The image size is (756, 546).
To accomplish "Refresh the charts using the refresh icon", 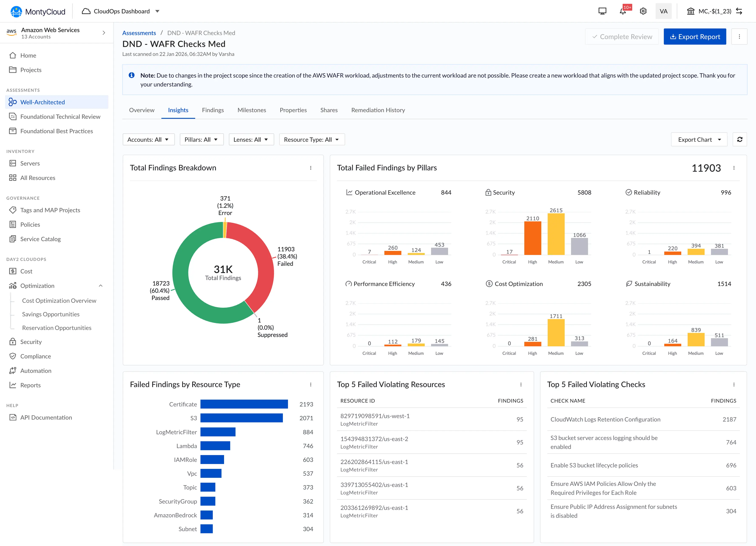I will tap(740, 139).
